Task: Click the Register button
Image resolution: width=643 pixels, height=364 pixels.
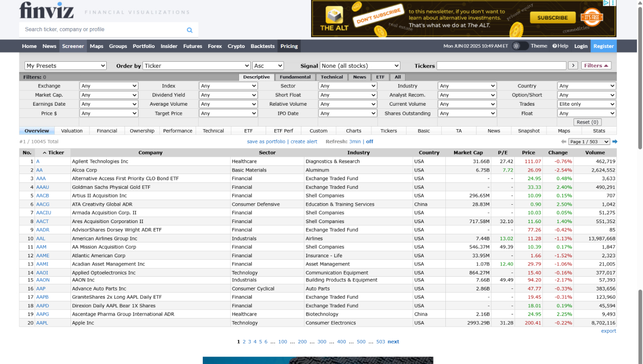Action: [603, 46]
